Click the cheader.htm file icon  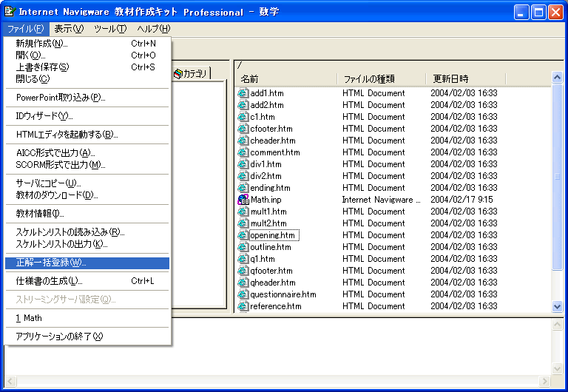pos(243,141)
